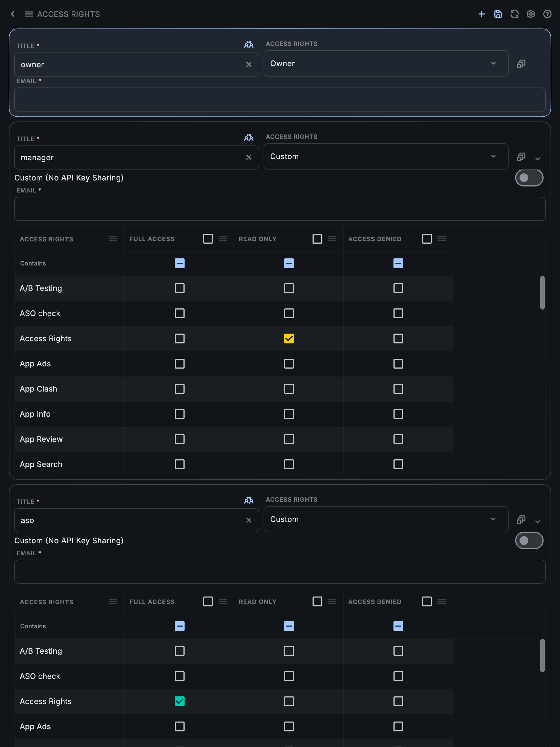Check Full Access for manager's App Ads
This screenshot has height=747, width=560.
click(x=179, y=364)
